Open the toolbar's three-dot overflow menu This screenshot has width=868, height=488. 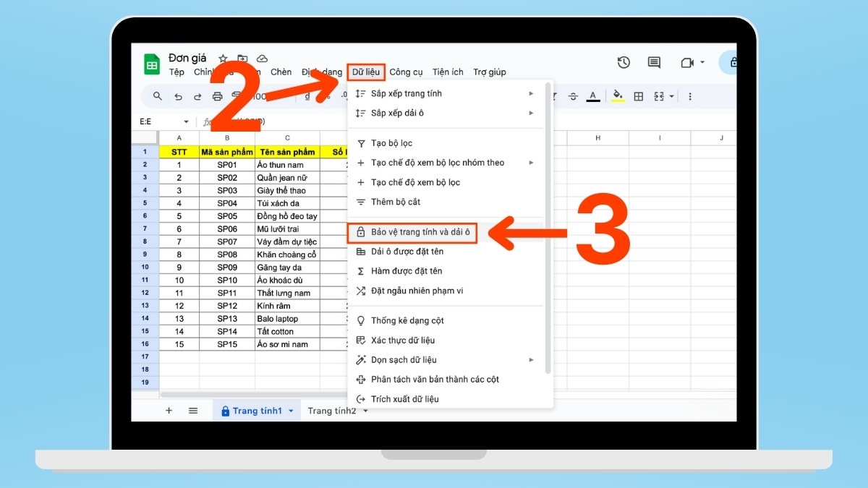[x=690, y=96]
